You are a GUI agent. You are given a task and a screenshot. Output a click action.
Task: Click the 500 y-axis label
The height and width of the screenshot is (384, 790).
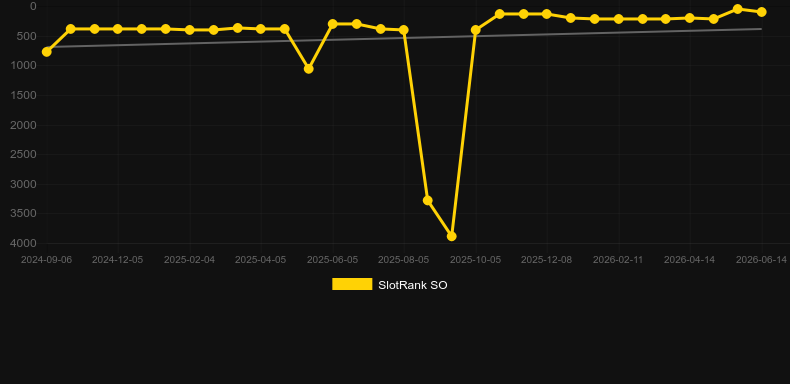point(28,36)
